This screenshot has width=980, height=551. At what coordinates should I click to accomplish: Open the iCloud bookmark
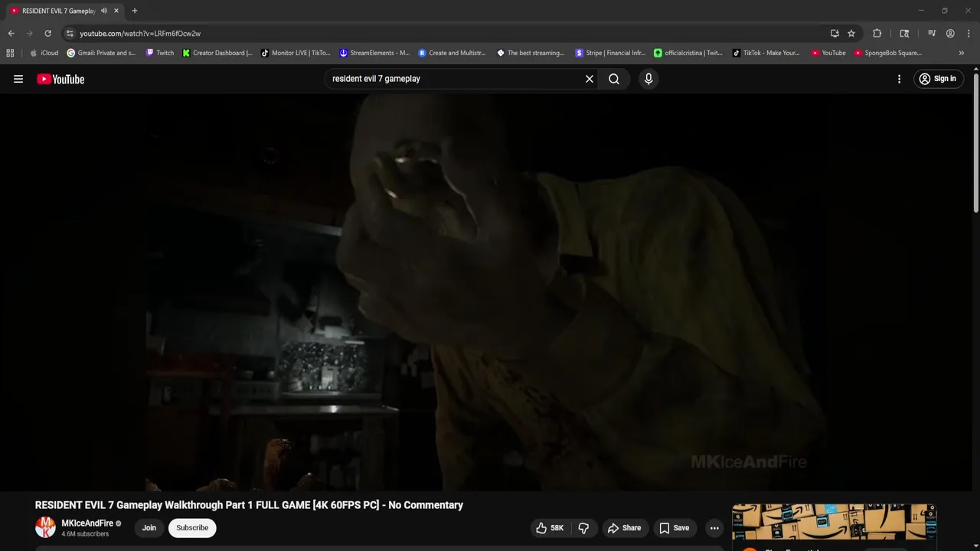[44, 53]
